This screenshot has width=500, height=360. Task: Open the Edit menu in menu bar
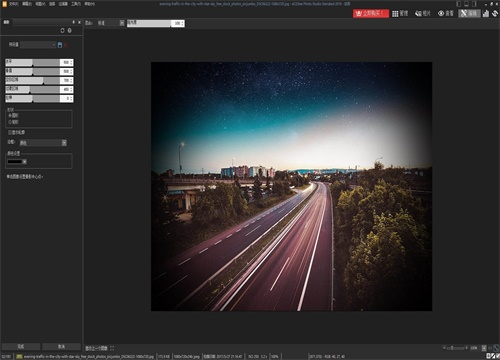tap(27, 4)
